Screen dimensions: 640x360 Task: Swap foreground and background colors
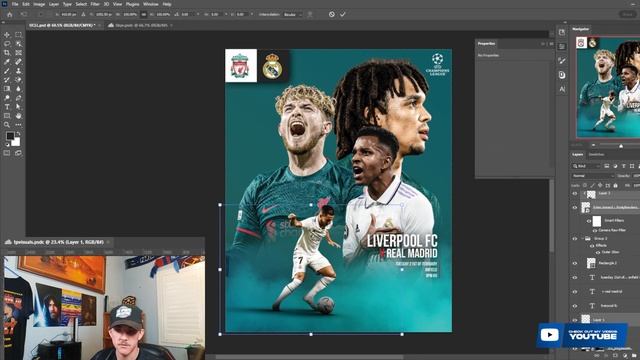pos(18,134)
